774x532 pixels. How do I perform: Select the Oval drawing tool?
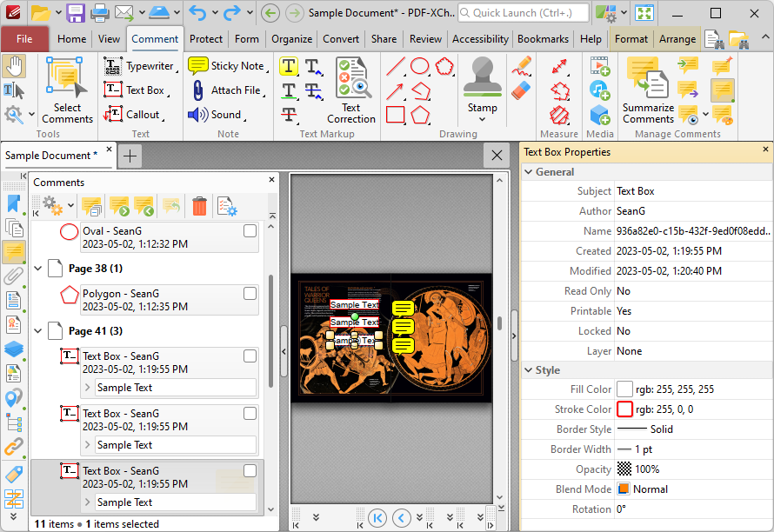419,66
